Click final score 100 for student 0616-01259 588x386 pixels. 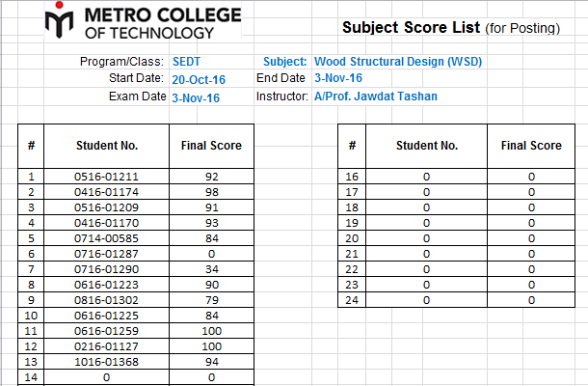pyautogui.click(x=211, y=330)
